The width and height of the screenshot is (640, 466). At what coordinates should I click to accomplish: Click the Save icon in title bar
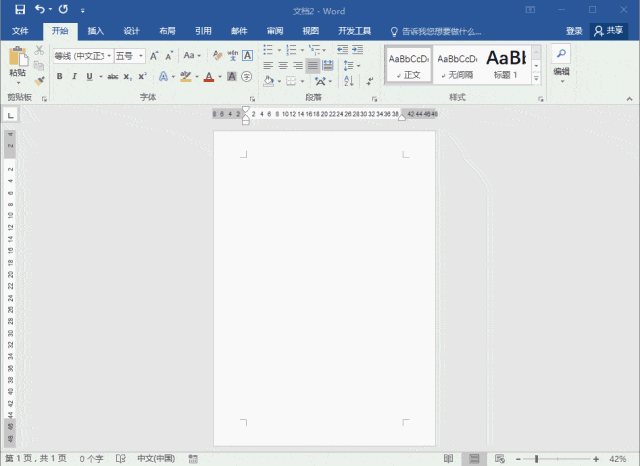[20, 9]
